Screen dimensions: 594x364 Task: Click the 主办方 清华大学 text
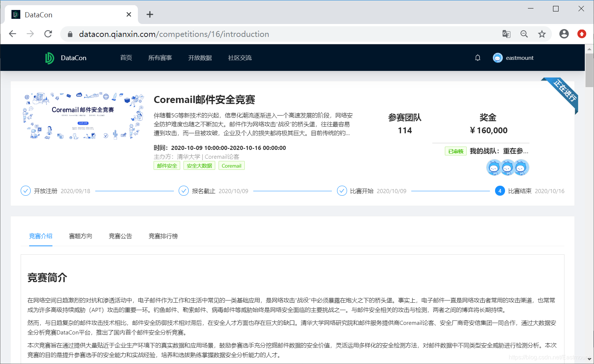[196, 157]
